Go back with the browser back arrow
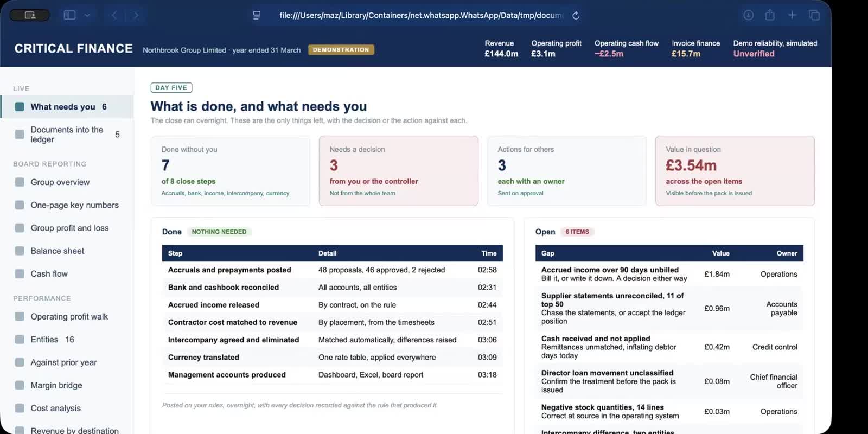Viewport: 868px width, 434px height. tap(114, 15)
